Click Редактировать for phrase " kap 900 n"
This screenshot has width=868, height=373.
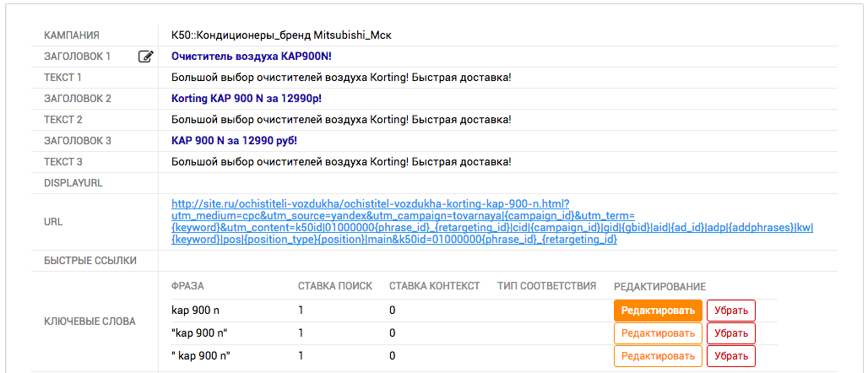[x=658, y=356]
